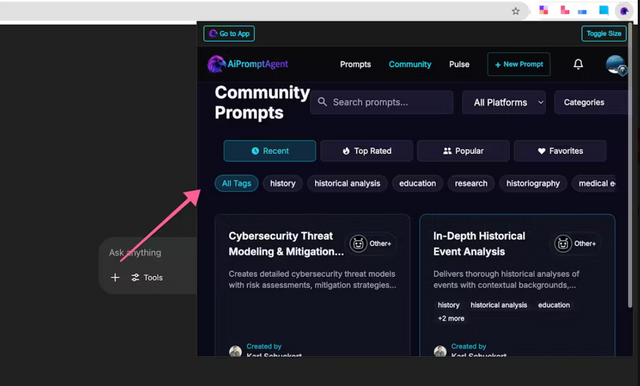This screenshot has width=640, height=386.
Task: Click the plus icon in Ask anything box
Action: tap(115, 277)
